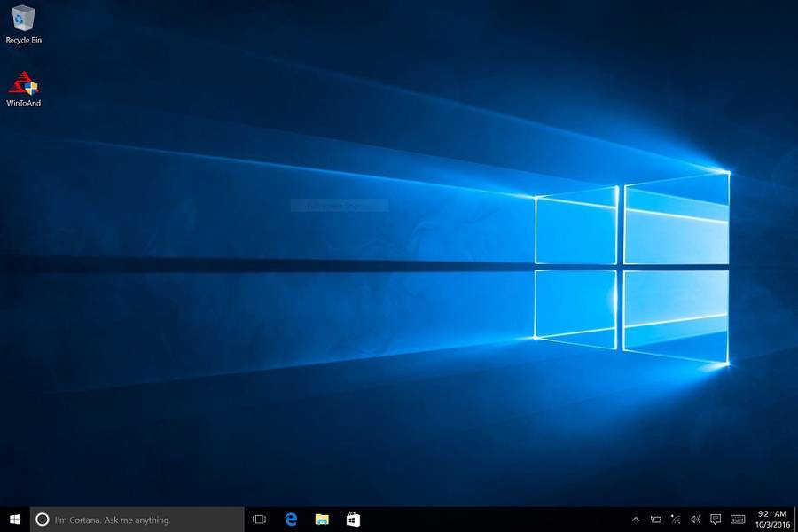This screenshot has height=532, width=798.
Task: Open the clock showing 9:21 AM
Action: point(771,520)
